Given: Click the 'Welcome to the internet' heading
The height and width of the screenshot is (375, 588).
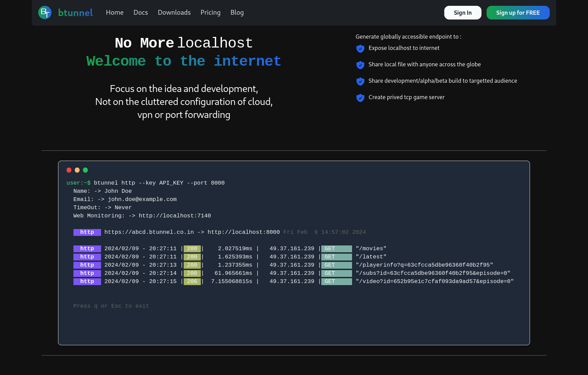Looking at the screenshot, I should tap(184, 61).
